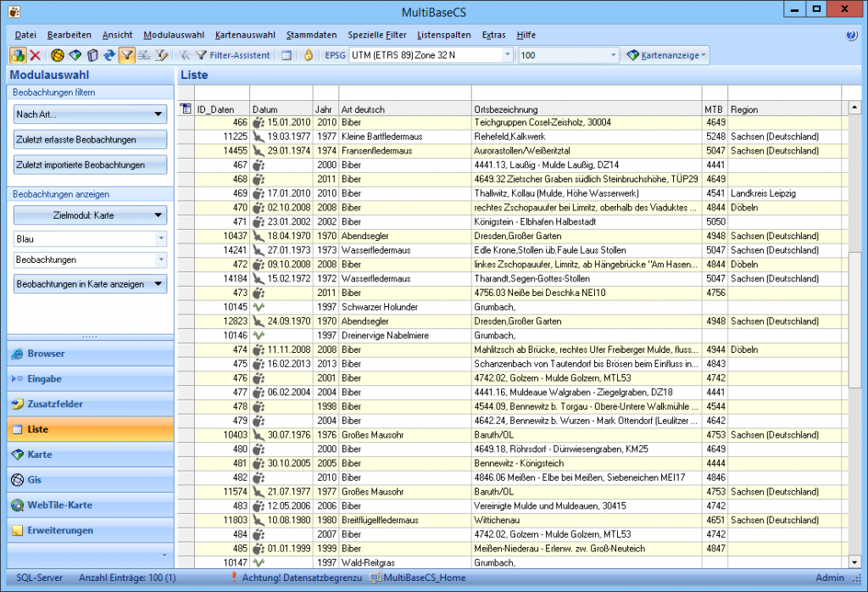The image size is (868, 592).
Task: Open Beobachtungen in Karte anzeigen dropdown
Action: pos(90,284)
